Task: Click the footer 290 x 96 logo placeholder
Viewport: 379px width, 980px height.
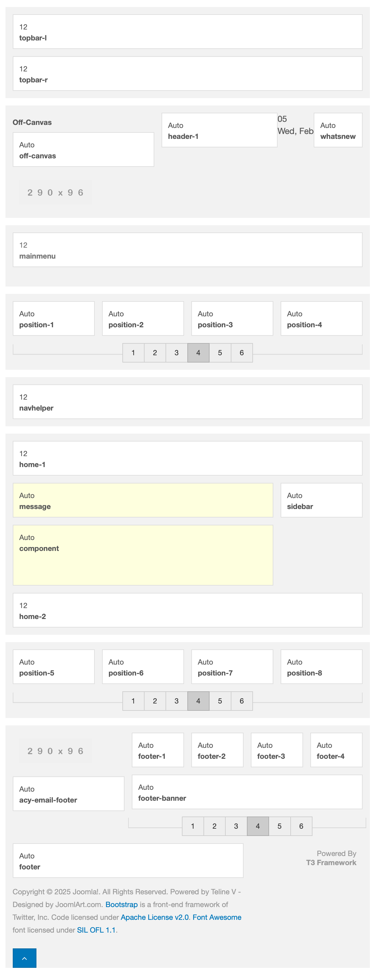Action: 56,751
